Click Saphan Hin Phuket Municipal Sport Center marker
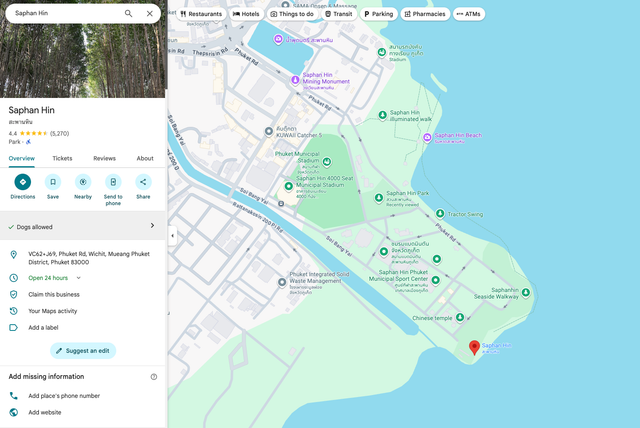Screen dimensions: 640x428 436,280
